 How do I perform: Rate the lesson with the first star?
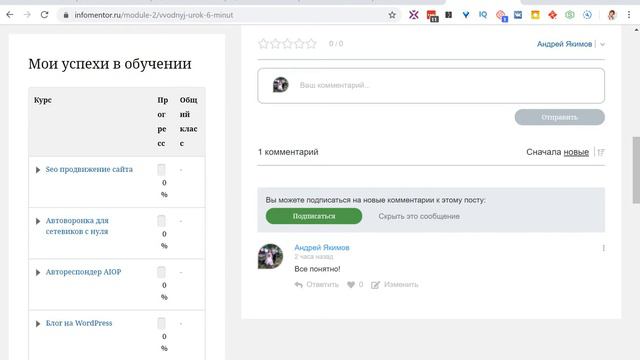(263, 44)
